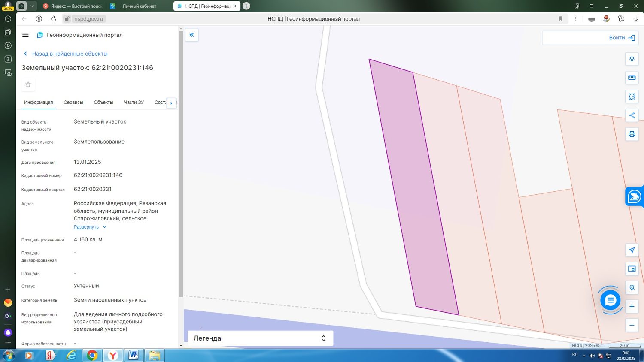Viewport: 644px width, 362px height.
Task: Switch to the Сервисы tab
Action: coord(73,103)
